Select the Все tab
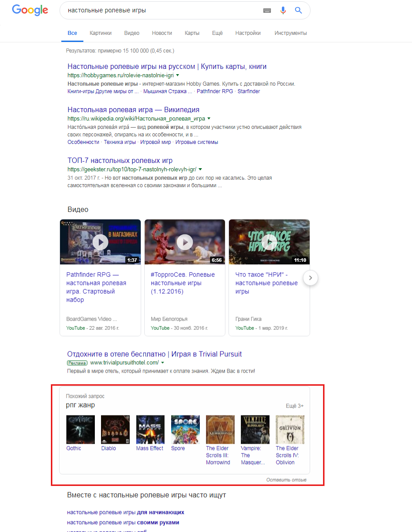Viewport: 412px width, 532px height. click(72, 33)
